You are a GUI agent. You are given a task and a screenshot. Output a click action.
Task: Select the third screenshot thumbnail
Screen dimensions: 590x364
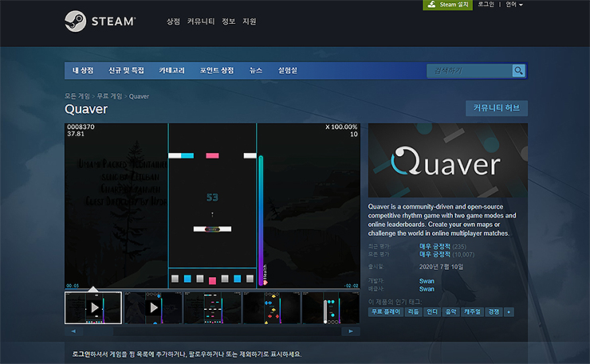click(x=212, y=307)
